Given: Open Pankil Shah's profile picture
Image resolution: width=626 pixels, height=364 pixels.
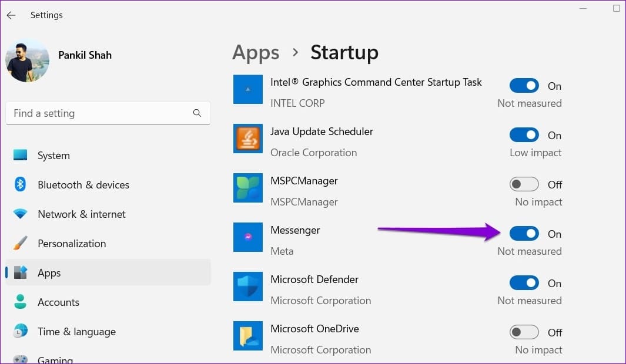Looking at the screenshot, I should (x=28, y=60).
